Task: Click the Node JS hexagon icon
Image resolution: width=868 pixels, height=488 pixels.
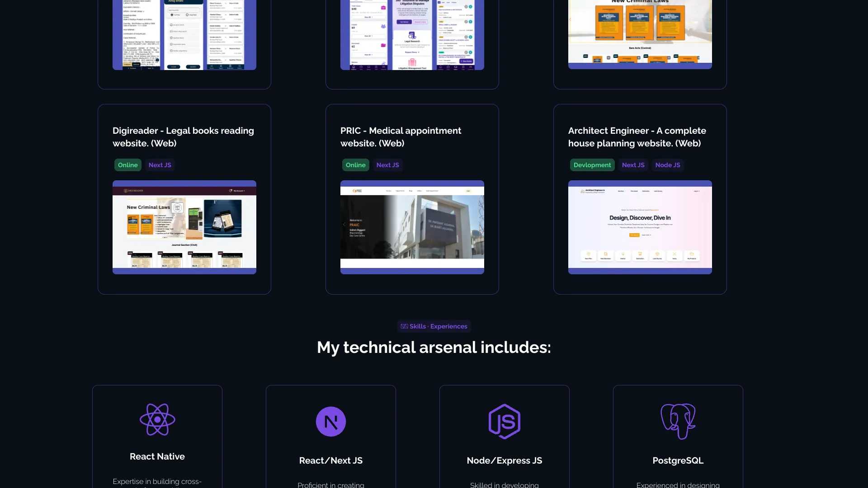Action: [505, 422]
